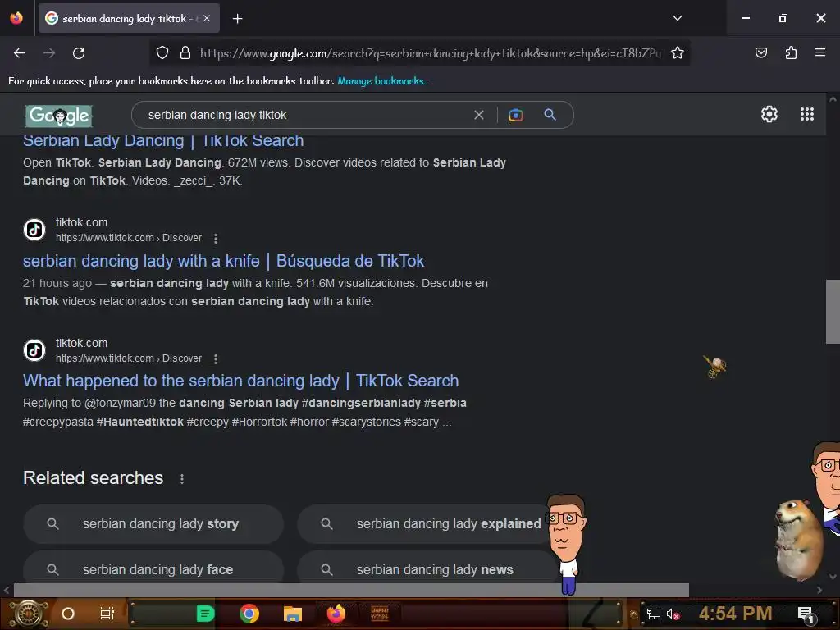Open the green notes app on the taskbar
Screen dimensions: 840x630
click(x=205, y=614)
